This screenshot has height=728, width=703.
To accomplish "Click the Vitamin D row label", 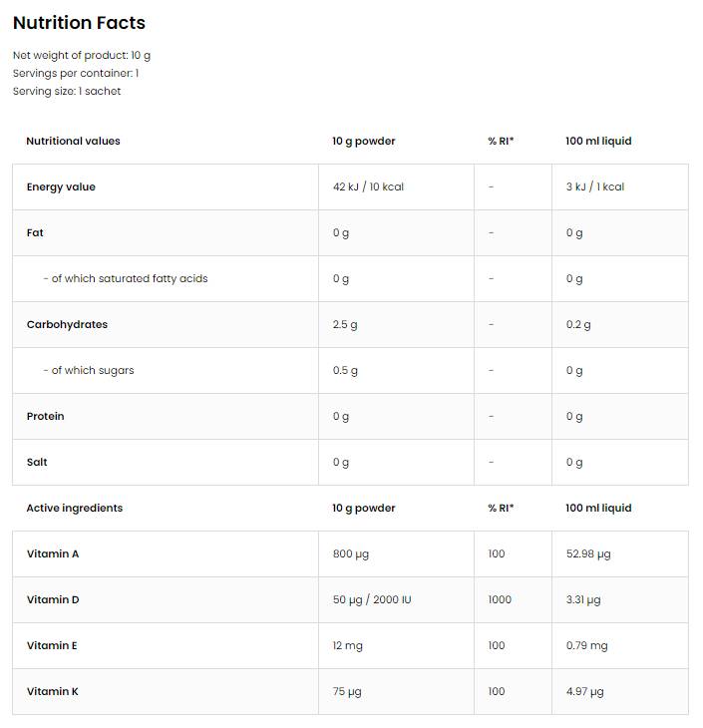I will pyautogui.click(x=53, y=599).
